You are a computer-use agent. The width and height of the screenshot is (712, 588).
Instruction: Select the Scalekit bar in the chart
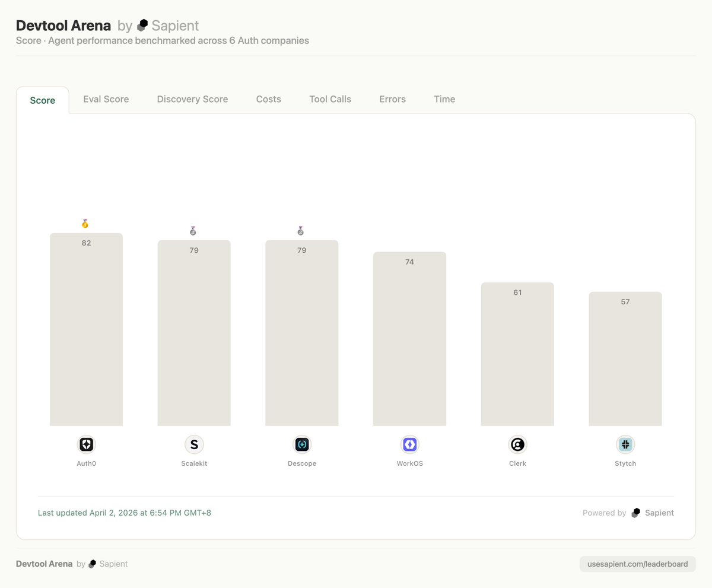(194, 333)
